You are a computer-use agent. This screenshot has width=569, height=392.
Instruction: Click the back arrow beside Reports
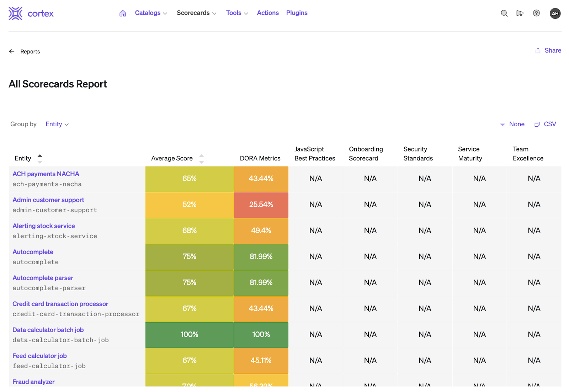click(12, 52)
